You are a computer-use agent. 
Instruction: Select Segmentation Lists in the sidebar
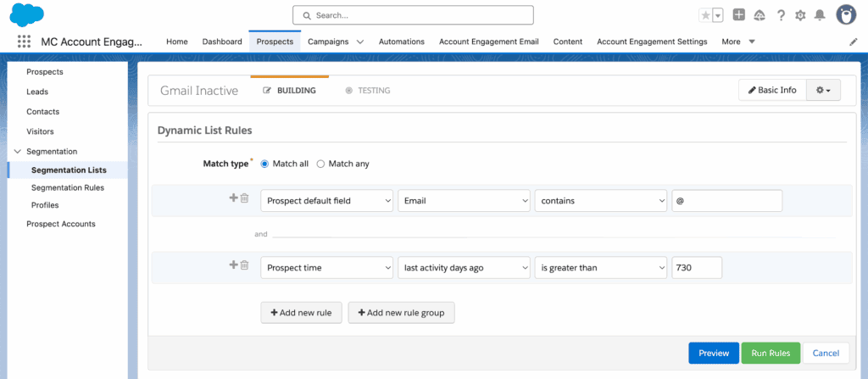(x=69, y=170)
